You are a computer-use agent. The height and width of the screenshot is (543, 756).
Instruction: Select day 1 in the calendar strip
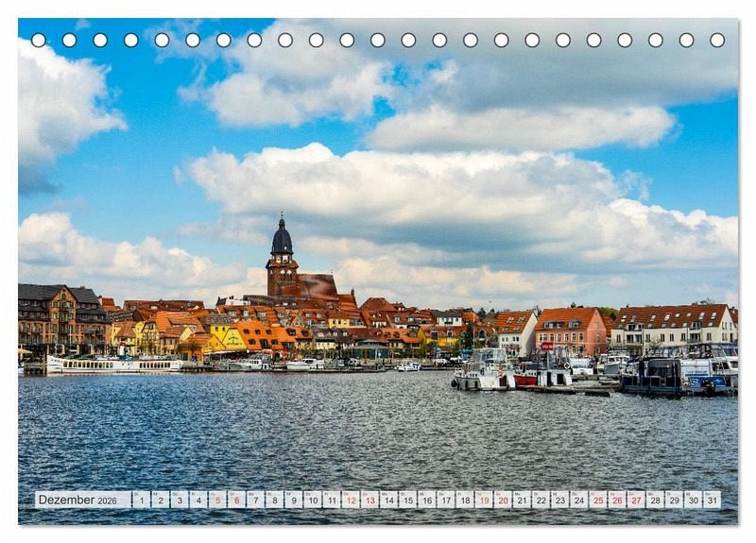click(x=141, y=500)
